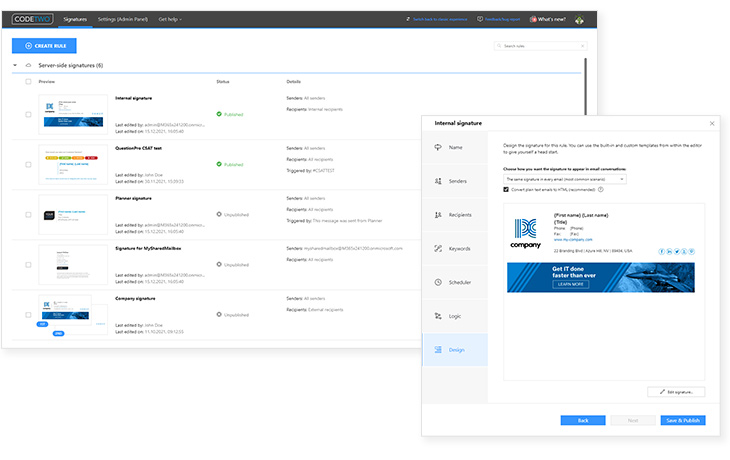
Task: Open the user account avatar
Action: [x=579, y=20]
